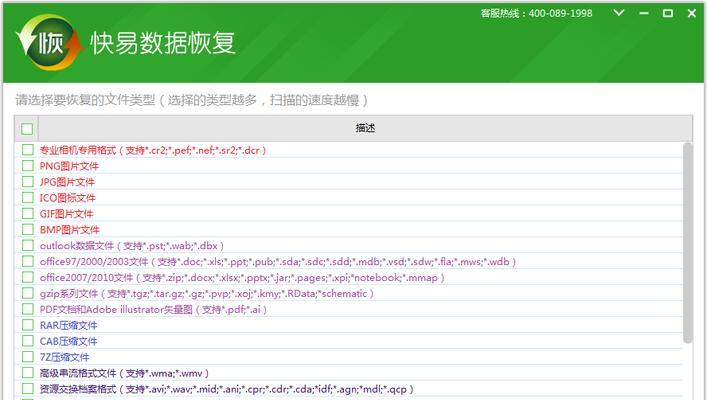Check the JPG图片文件 checkbox
Viewport: 707px width, 400px height.
click(x=28, y=182)
